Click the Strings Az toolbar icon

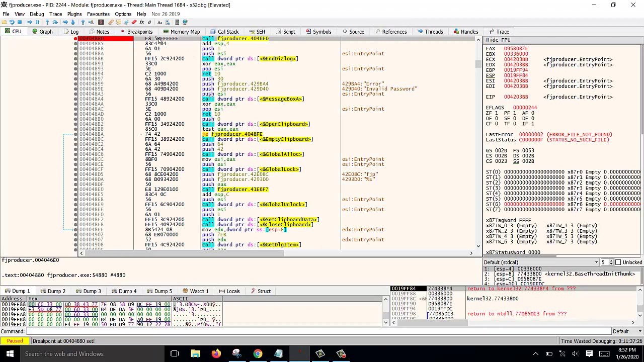click(159, 22)
